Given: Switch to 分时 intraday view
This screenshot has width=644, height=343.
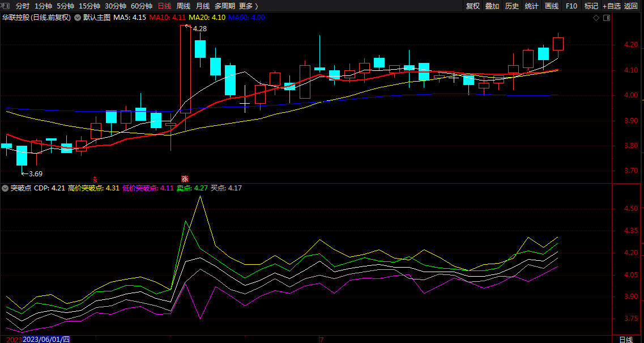Looking at the screenshot, I should coord(23,6).
